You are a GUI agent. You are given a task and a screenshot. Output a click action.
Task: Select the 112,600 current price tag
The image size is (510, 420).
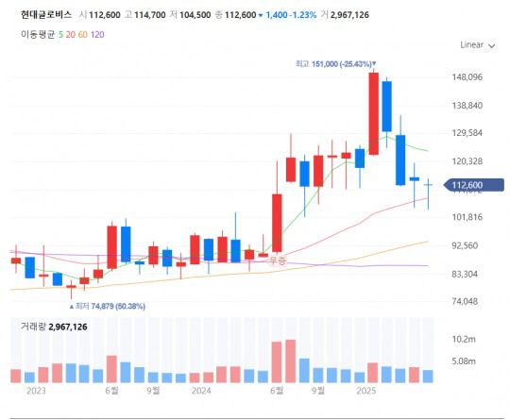[474, 185]
